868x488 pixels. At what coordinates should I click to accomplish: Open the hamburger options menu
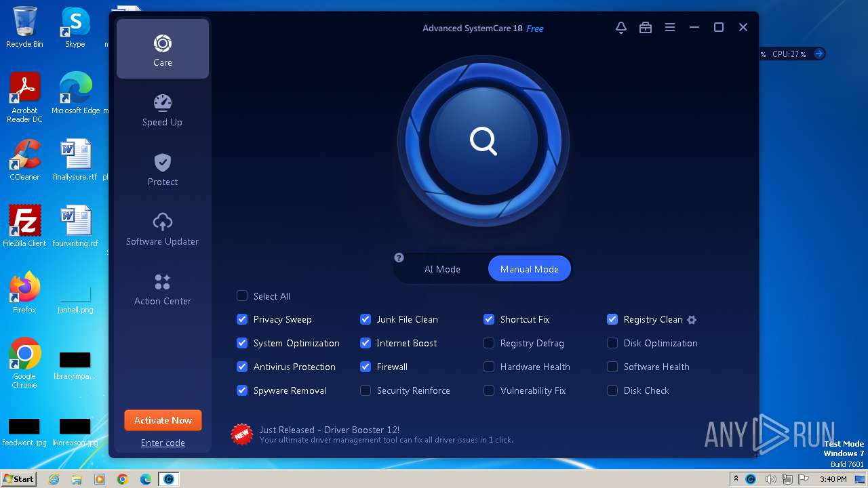[x=669, y=28]
